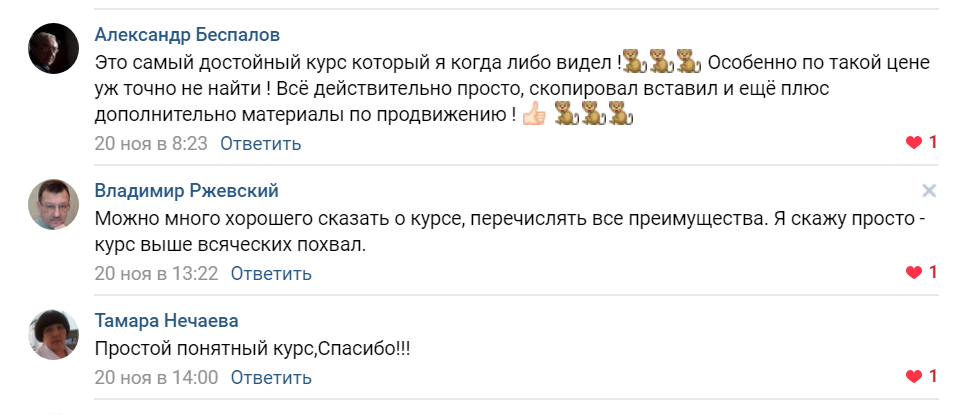Open Тамара Нечаева's profile avatar
970x415 pixels.
(x=54, y=335)
